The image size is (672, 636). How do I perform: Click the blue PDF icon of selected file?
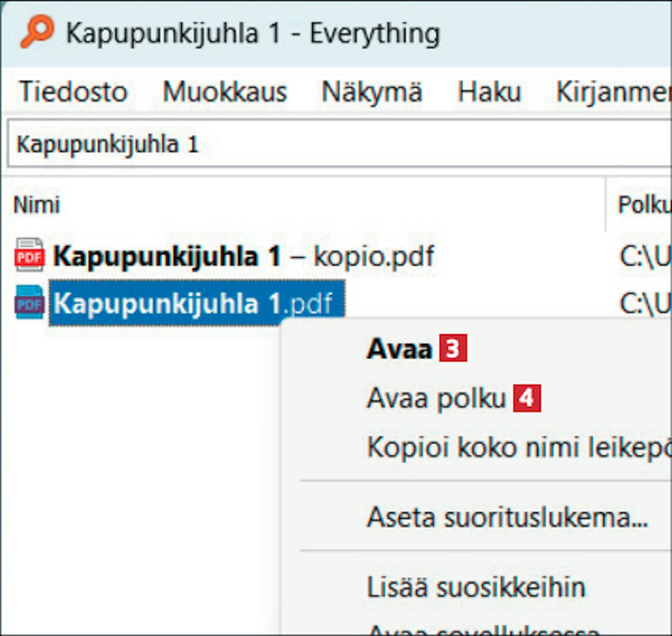tap(29, 303)
